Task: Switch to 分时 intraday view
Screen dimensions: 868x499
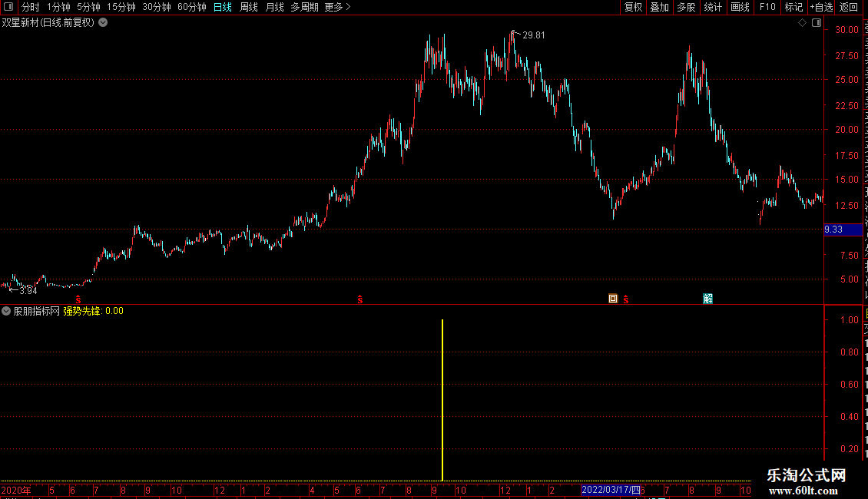Action: click(31, 7)
